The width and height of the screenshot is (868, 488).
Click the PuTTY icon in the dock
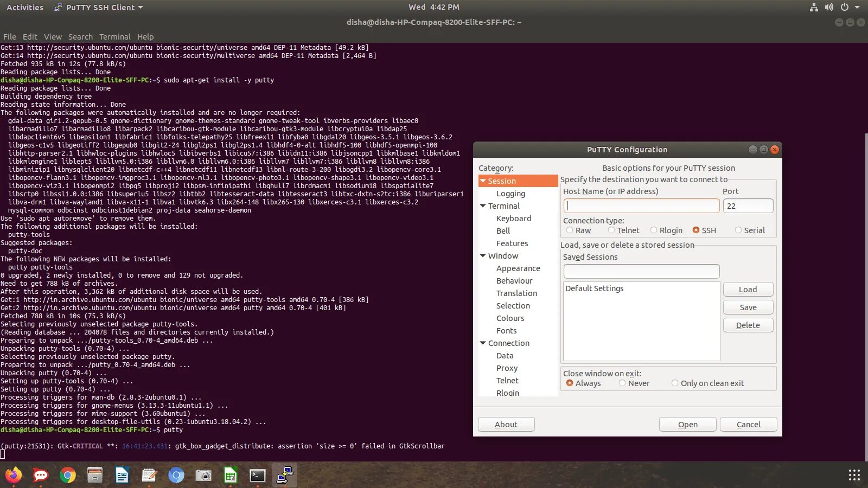pyautogui.click(x=285, y=476)
